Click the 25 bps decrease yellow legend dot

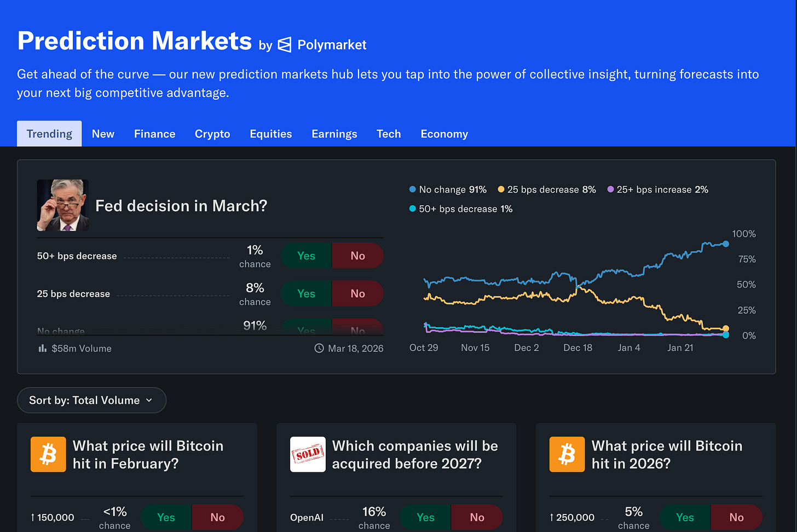(x=501, y=189)
